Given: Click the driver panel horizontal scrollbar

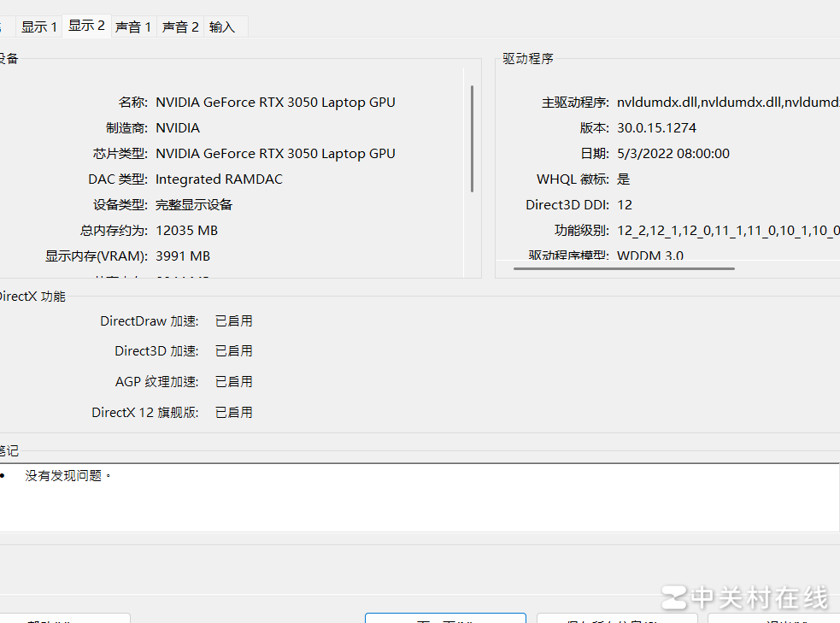Looking at the screenshot, I should [624, 268].
